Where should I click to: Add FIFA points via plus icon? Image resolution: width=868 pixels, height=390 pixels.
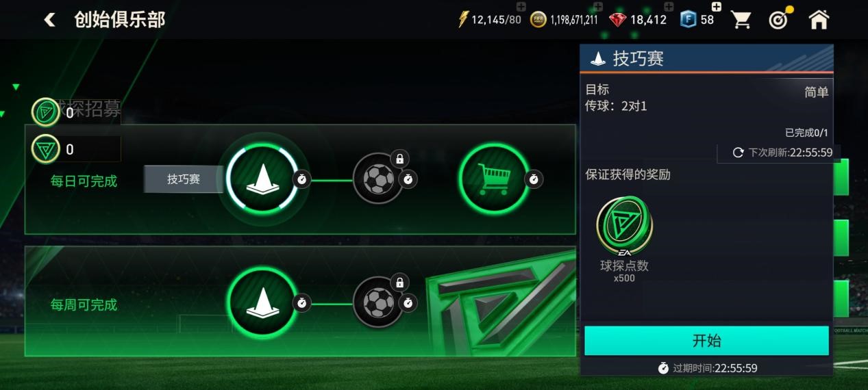tap(717, 7)
